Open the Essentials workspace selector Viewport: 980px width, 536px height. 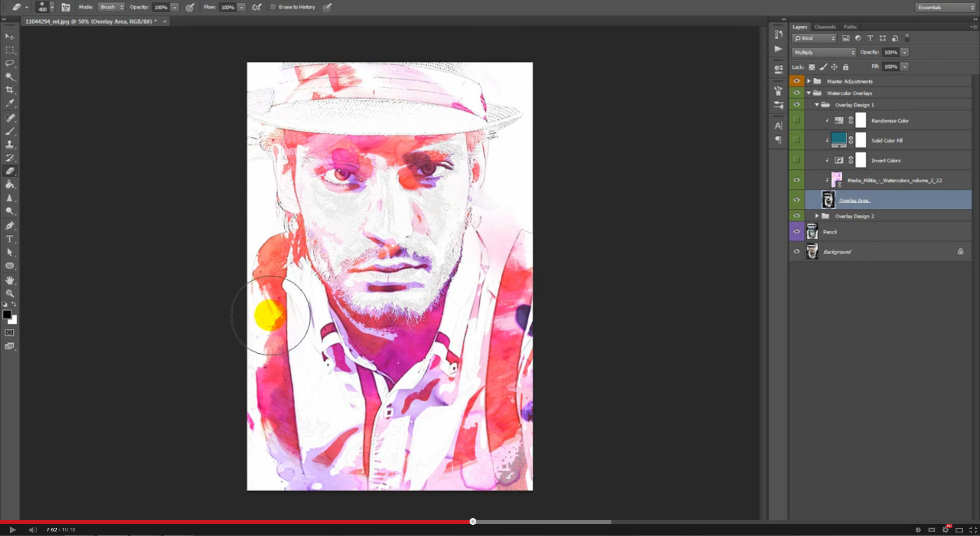point(943,7)
